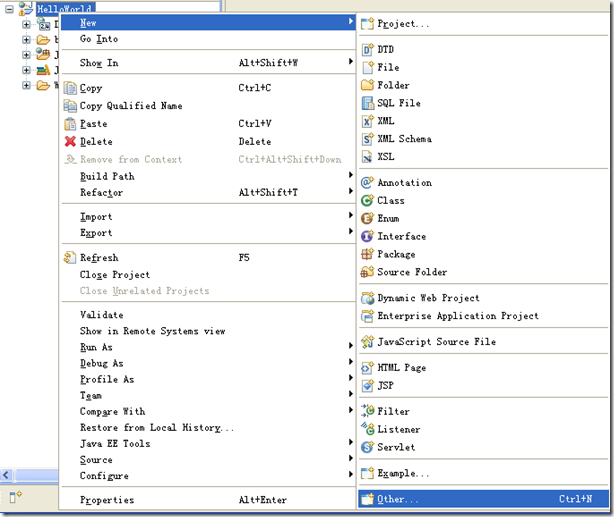614x517 pixels.
Task: Highlight the New menu entry
Action: [208, 22]
